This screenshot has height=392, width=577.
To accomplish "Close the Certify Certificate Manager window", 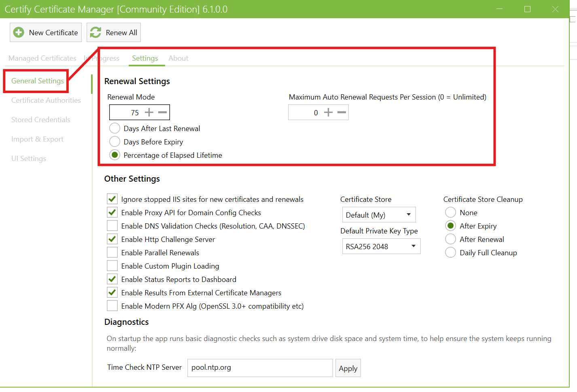I will click(555, 9).
